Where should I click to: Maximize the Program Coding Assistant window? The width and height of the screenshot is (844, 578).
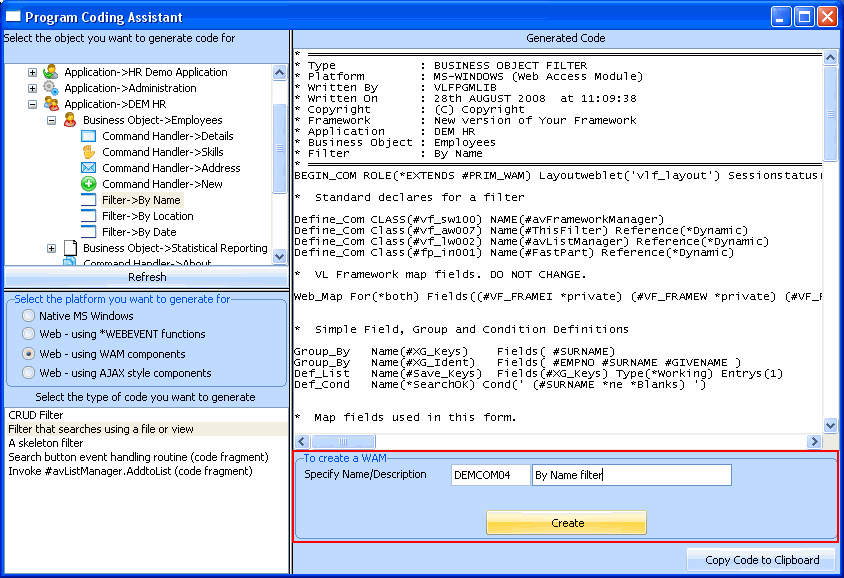coord(804,17)
